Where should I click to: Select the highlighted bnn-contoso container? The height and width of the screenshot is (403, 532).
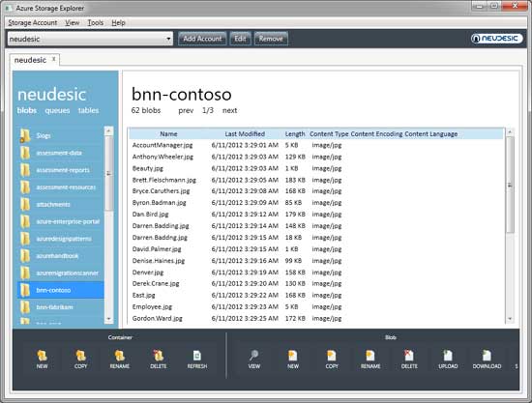61,290
